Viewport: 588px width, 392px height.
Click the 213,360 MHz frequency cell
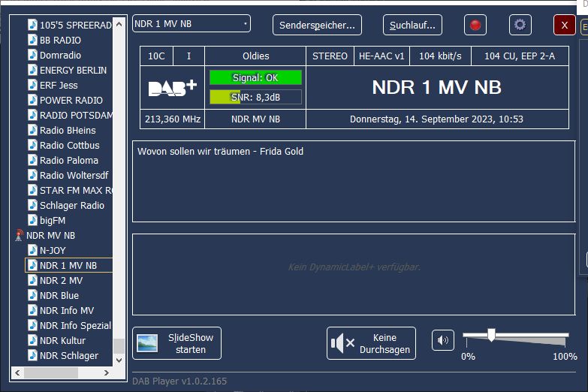click(173, 119)
